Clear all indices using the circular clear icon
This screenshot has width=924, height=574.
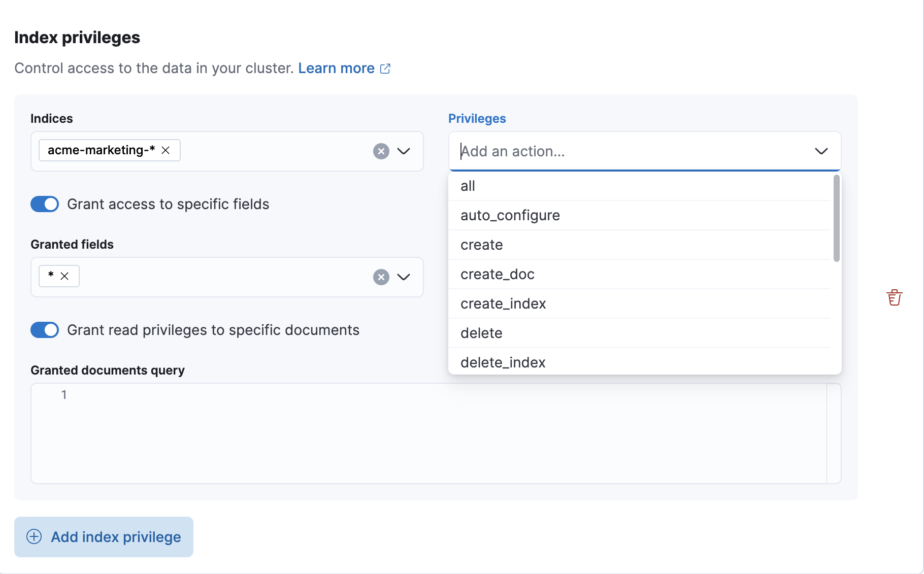[x=381, y=151]
